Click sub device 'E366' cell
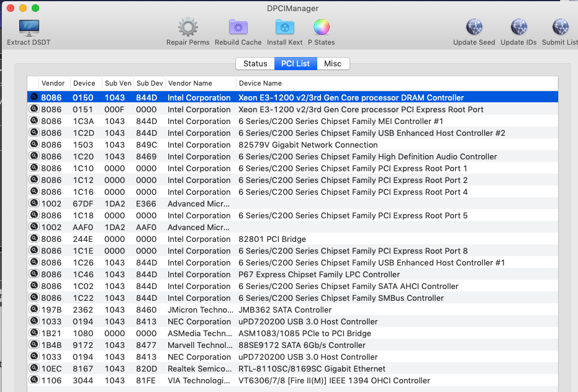The image size is (578, 392). tap(146, 203)
